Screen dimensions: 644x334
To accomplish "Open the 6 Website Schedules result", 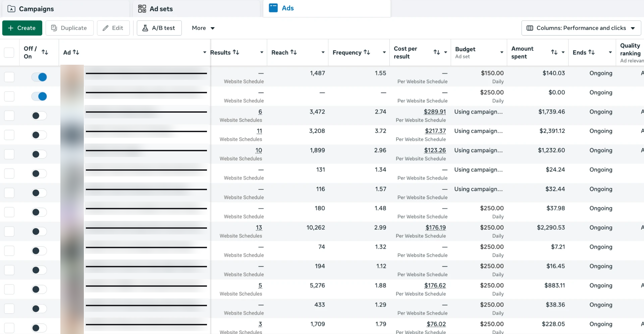I will click(260, 112).
